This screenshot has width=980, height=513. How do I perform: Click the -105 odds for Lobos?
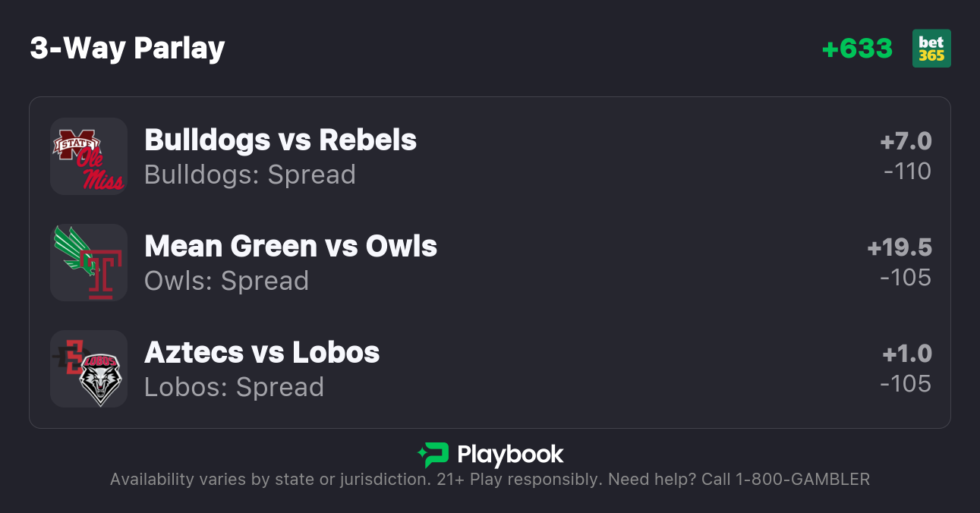(906, 384)
